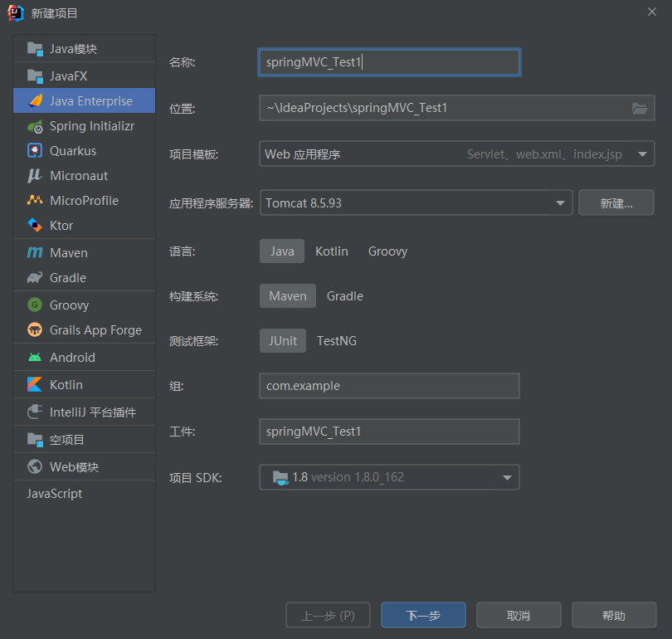Select JavaFX project type
This screenshot has width=672, height=639.
(x=84, y=76)
